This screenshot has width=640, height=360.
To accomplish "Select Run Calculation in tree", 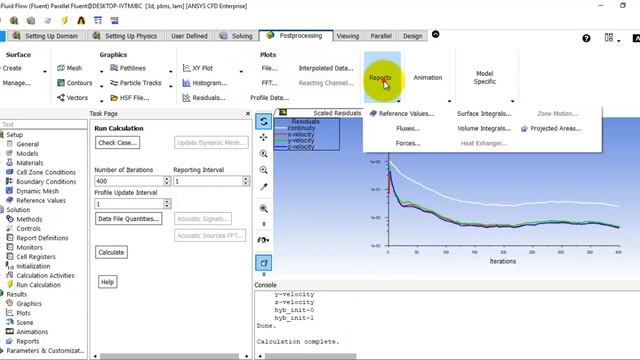I will pos(33,285).
